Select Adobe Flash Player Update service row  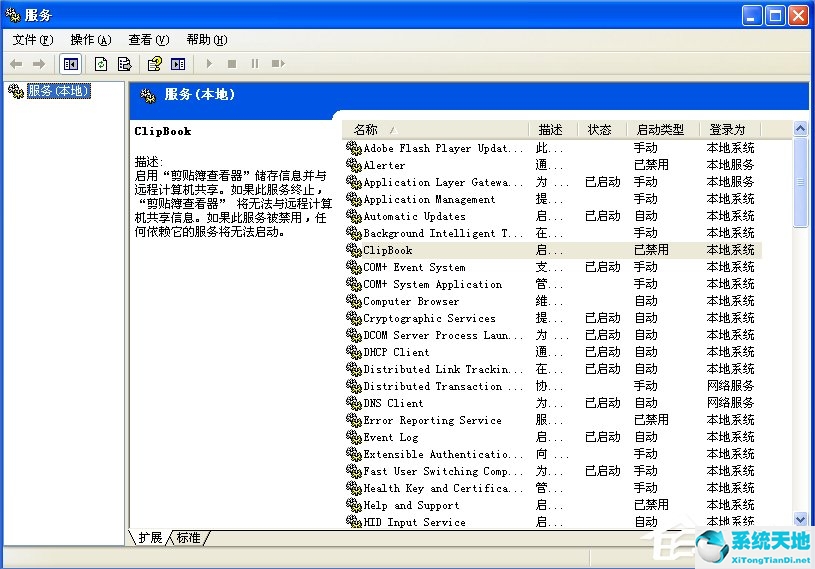pos(552,148)
